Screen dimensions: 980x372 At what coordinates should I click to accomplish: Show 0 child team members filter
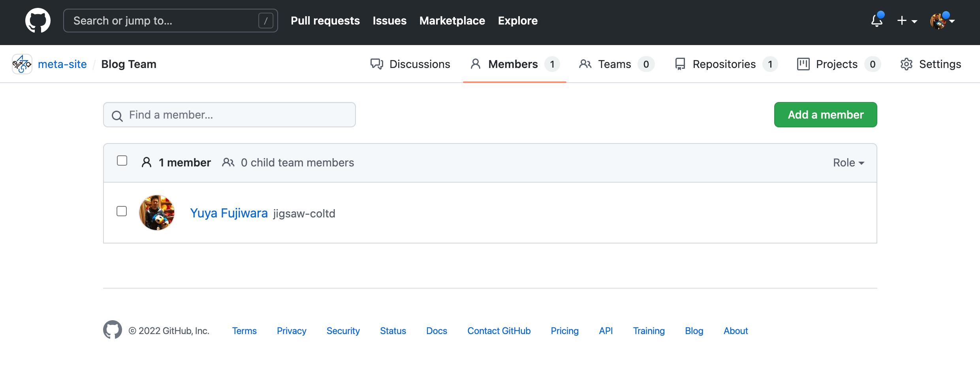(288, 162)
